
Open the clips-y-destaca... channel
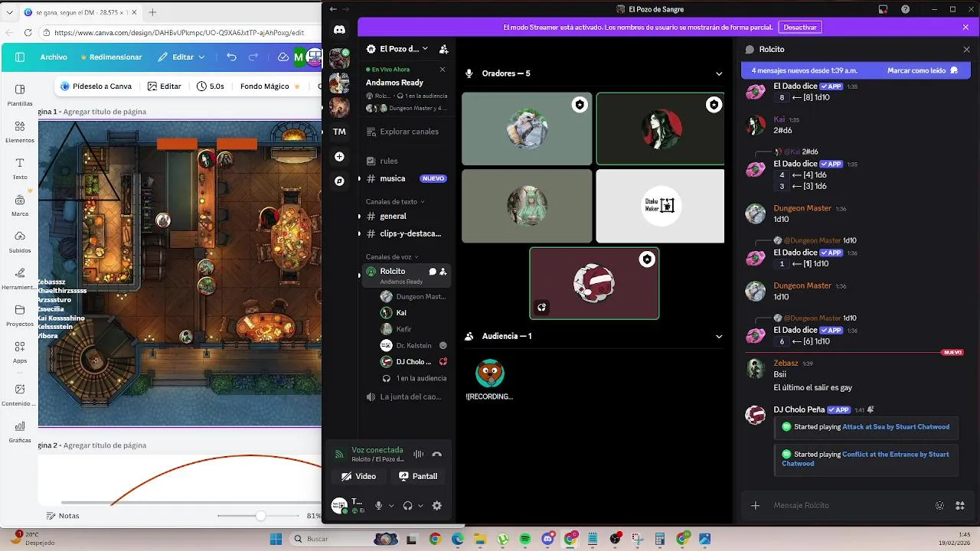[404, 233]
